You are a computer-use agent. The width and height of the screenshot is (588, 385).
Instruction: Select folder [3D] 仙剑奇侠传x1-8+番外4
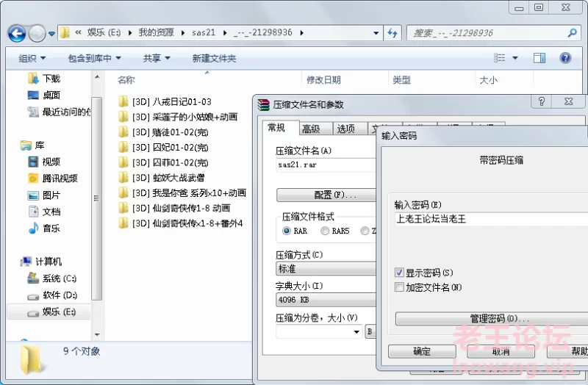click(181, 223)
